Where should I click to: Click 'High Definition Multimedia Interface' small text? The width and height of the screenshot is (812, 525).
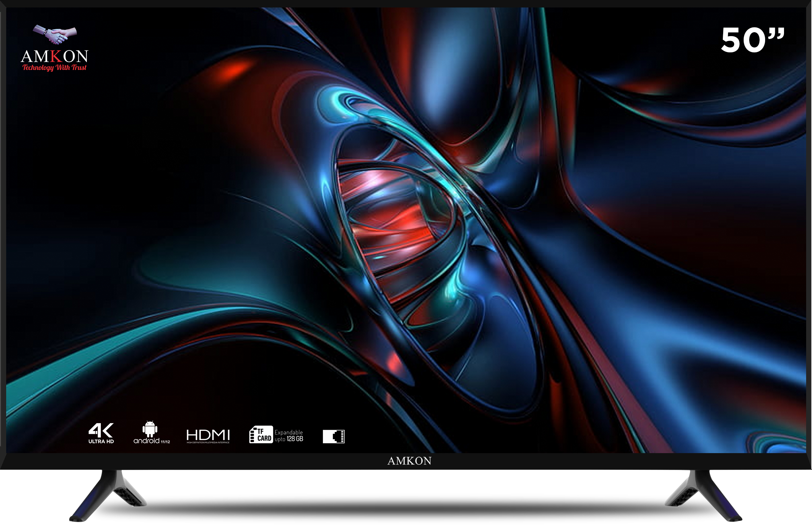coord(208,442)
